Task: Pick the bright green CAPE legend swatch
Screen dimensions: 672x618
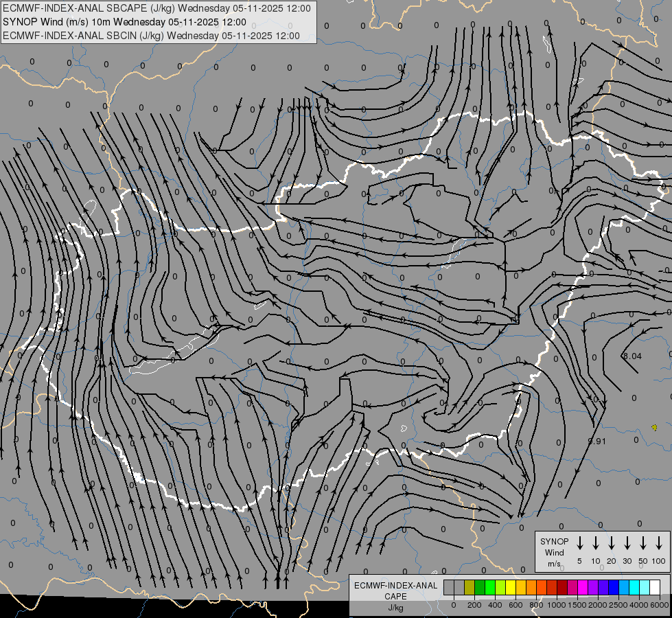Action: click(x=490, y=587)
